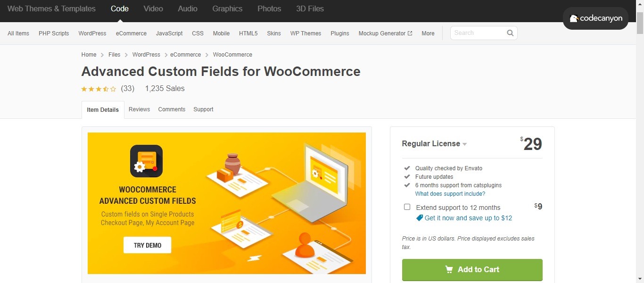
Task: Click TRY DEMO button on banner
Action: tap(148, 245)
